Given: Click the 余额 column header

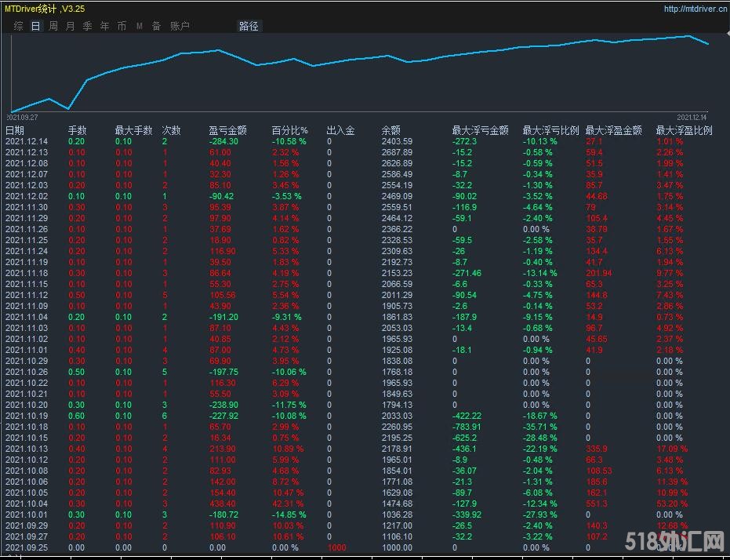Looking at the screenshot, I should [x=390, y=130].
